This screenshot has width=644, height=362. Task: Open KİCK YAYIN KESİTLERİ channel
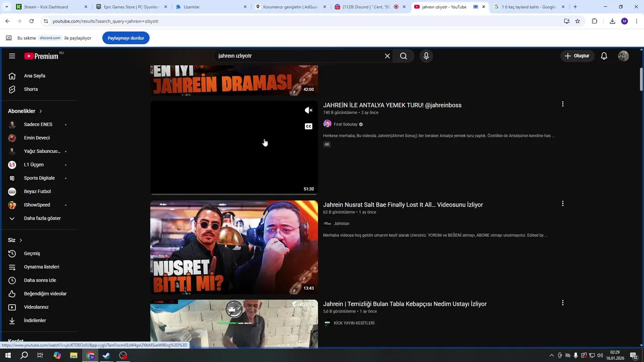click(354, 323)
